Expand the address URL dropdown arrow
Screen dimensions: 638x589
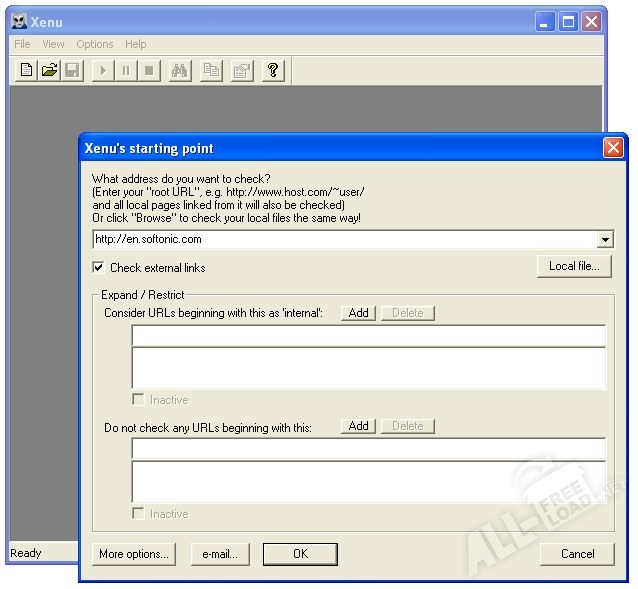click(x=605, y=240)
